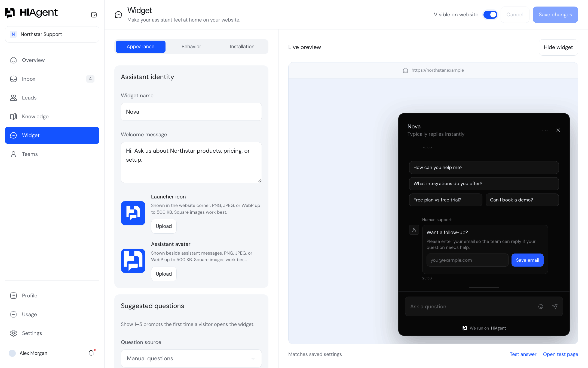Switch to the Appearance tab
Image resolution: width=588 pixels, height=368 pixels.
tap(140, 47)
